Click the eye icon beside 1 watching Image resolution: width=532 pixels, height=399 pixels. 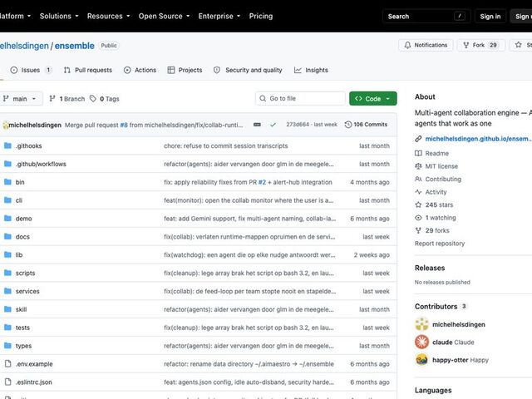pyautogui.click(x=418, y=218)
